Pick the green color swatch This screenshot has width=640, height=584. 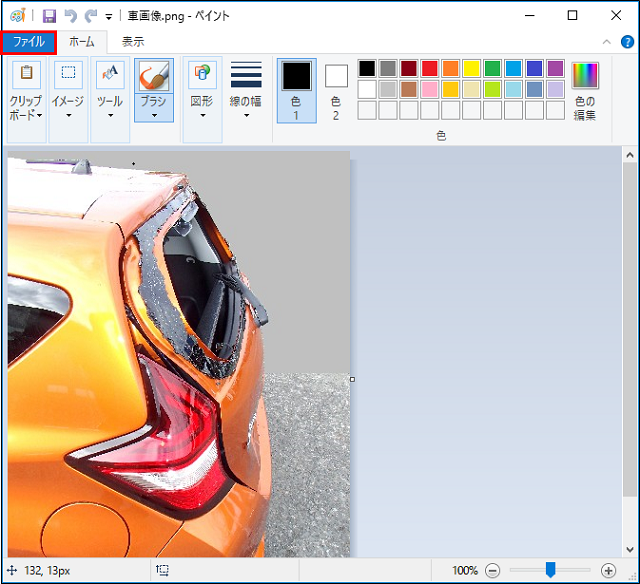click(493, 69)
